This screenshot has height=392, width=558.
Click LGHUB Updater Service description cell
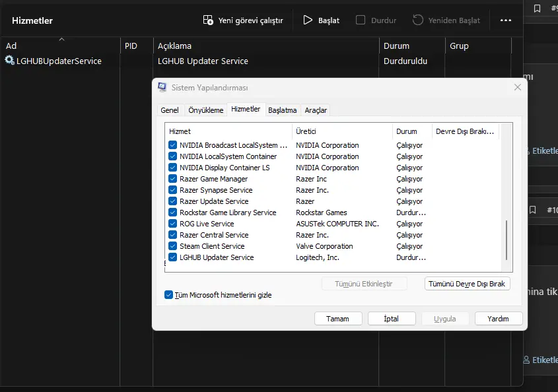(x=203, y=61)
